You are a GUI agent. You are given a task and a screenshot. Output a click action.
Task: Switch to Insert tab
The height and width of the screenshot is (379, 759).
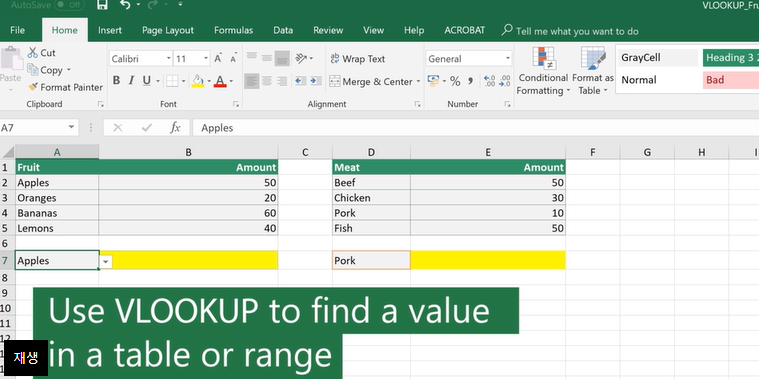110,30
